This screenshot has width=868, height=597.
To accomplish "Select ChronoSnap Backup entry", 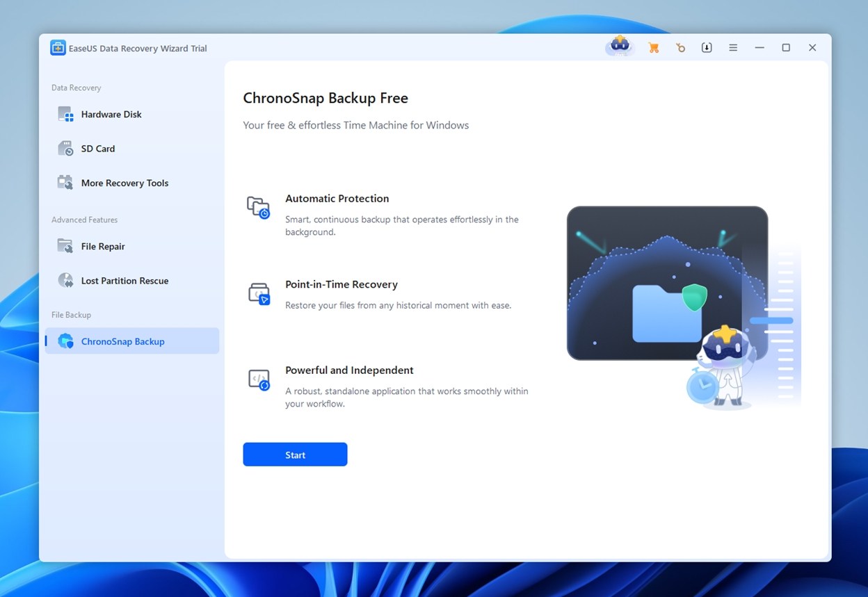I will tap(132, 341).
